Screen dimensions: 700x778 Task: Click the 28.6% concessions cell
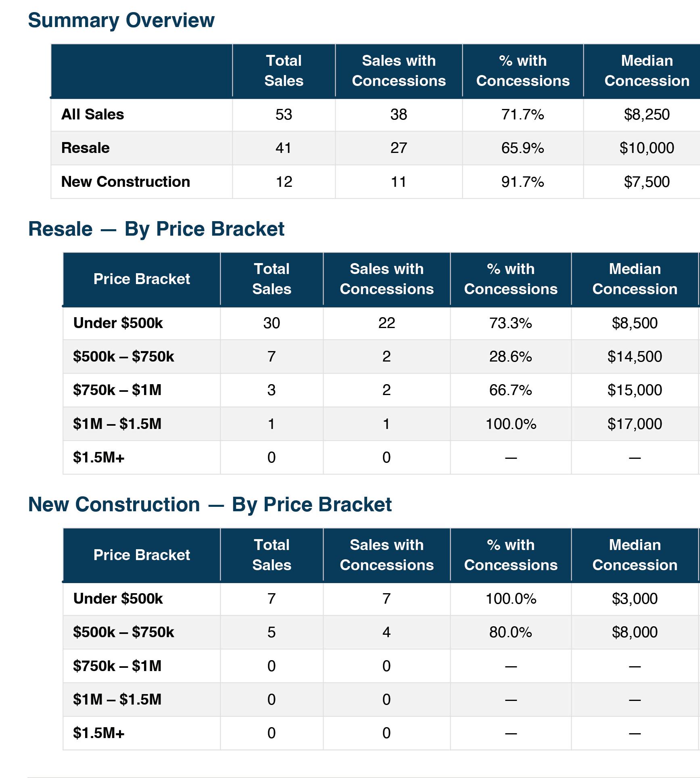click(510, 357)
